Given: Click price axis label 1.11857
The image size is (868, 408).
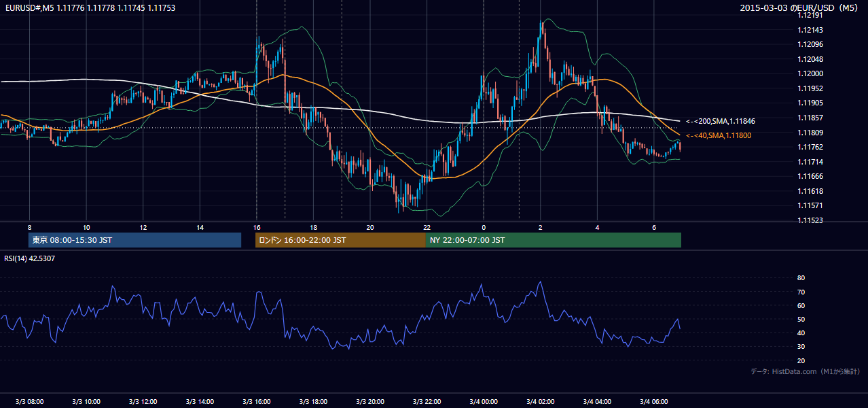Looking at the screenshot, I should pos(811,118).
